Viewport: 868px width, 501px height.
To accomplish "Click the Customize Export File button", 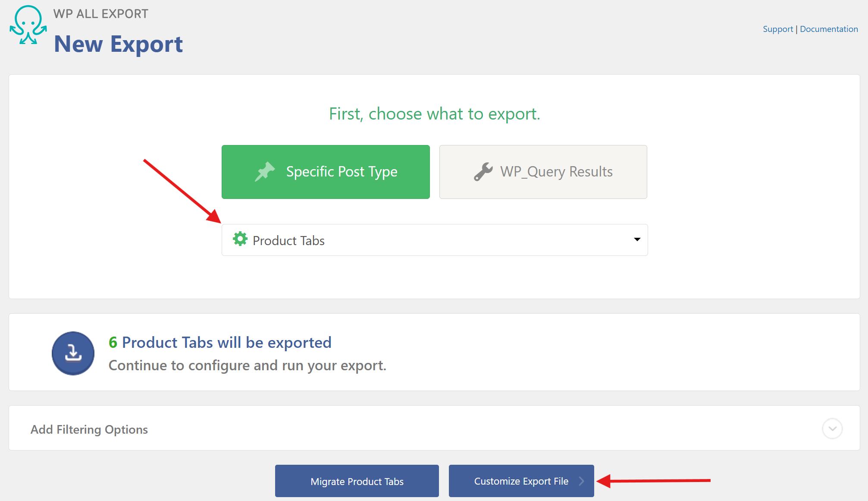I will point(521,481).
